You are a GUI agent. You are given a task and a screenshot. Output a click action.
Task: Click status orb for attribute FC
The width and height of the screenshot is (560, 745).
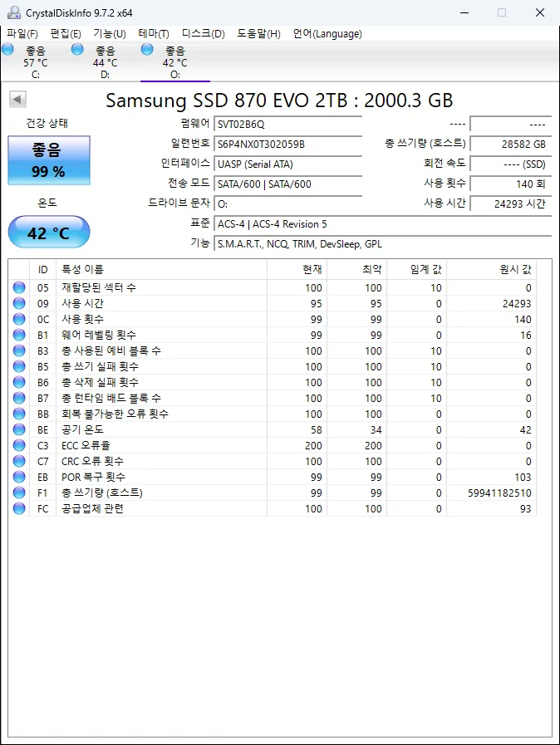coord(19,508)
